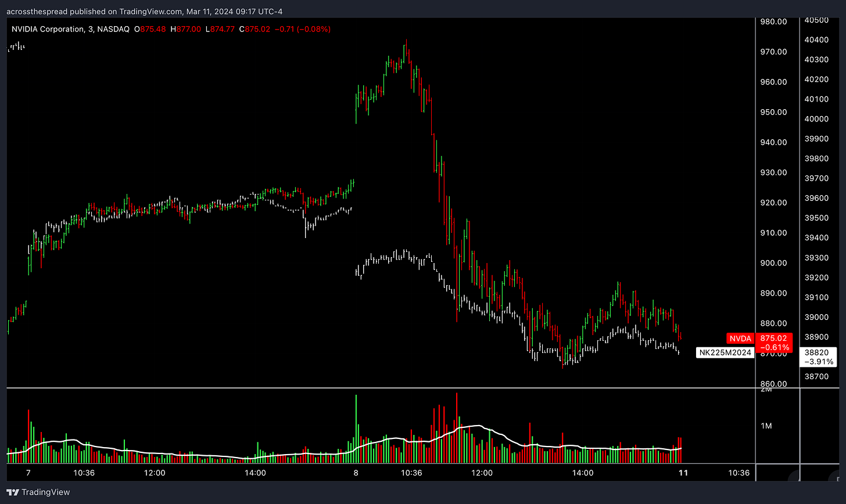Click the 960.00 price axis label

pyautogui.click(x=774, y=82)
